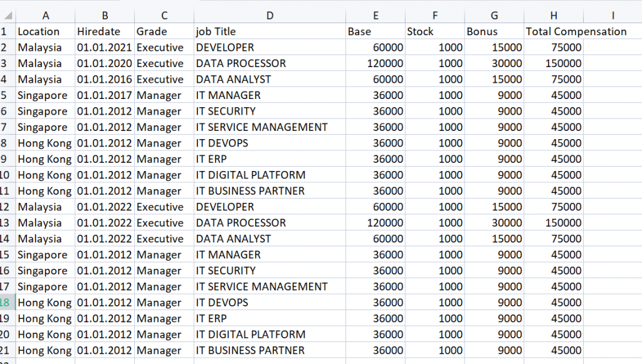This screenshot has width=642, height=364.
Task: Select the 01.01.2016 hire date cell
Action: click(x=104, y=80)
